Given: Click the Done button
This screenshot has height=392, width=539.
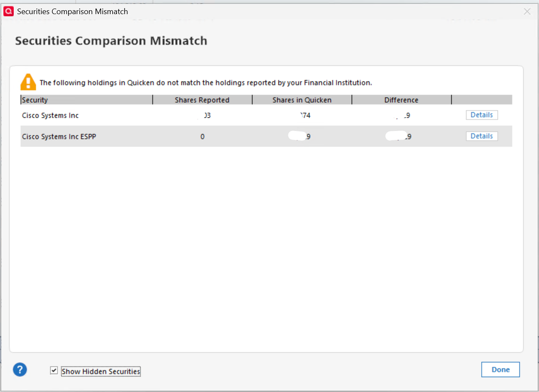Looking at the screenshot, I should click(x=500, y=370).
